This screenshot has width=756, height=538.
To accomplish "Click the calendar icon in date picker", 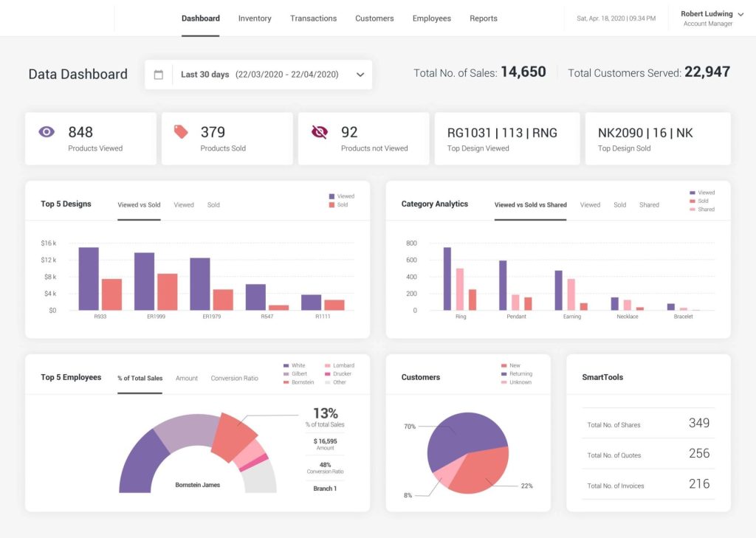I will 158,75.
